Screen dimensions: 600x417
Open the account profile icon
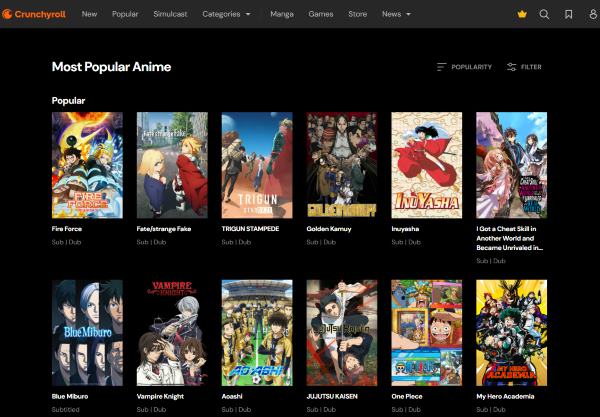pos(593,14)
